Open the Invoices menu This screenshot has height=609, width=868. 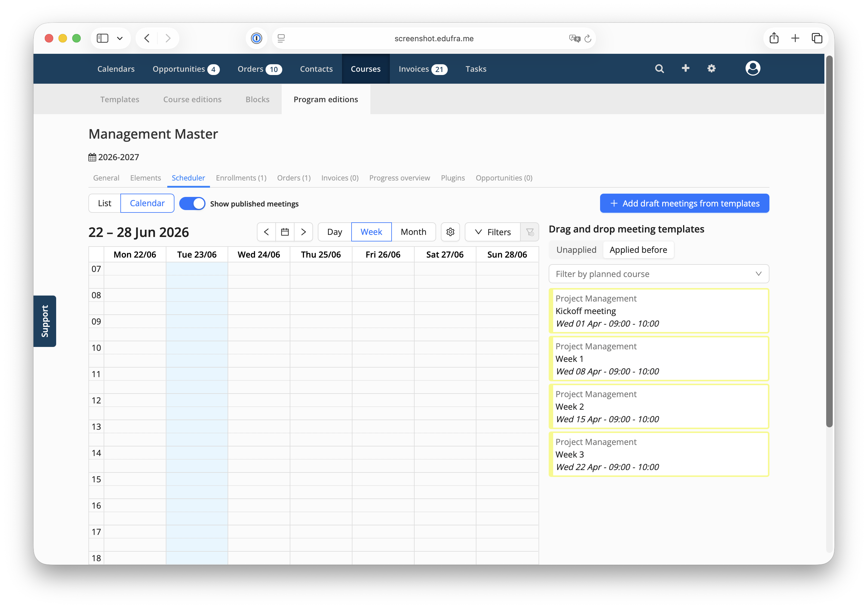[423, 69]
